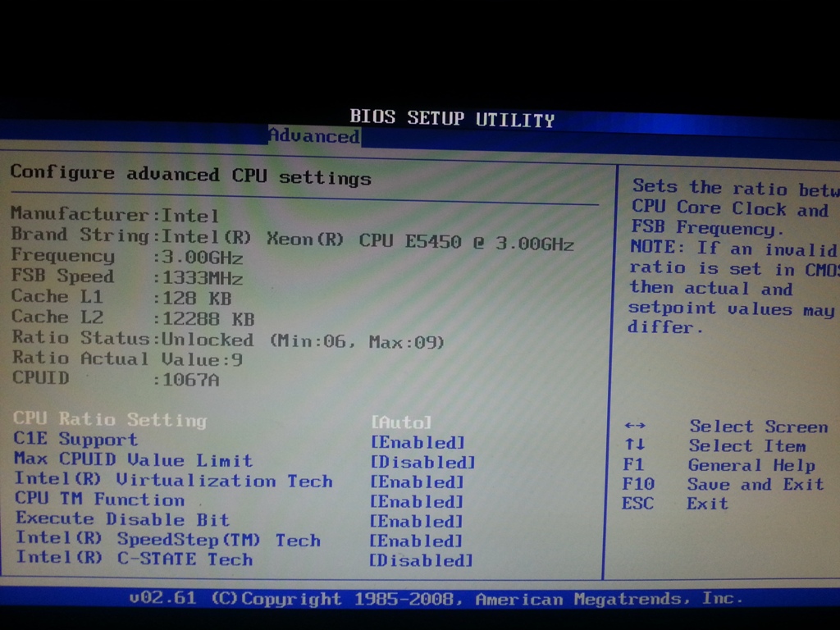Click the Select Screen legend label

coord(759,427)
